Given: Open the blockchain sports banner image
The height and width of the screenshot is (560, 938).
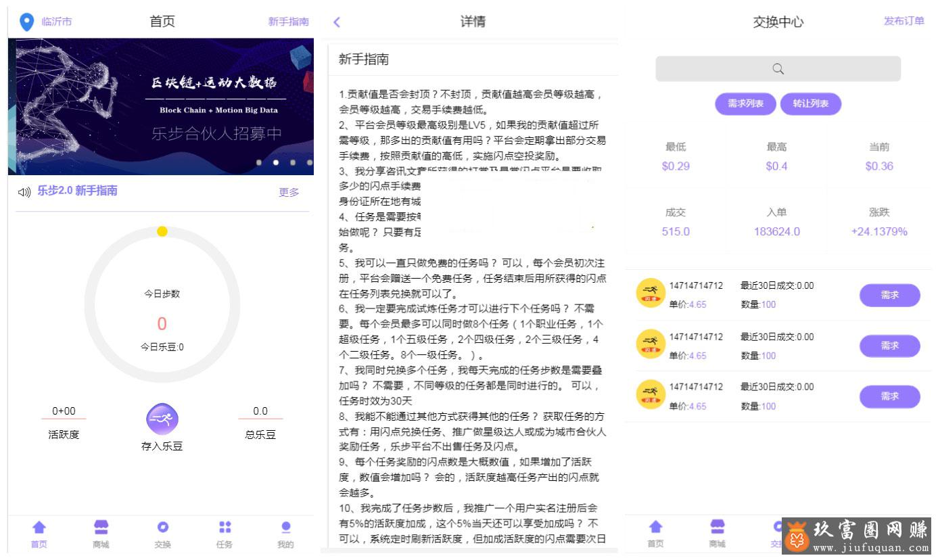Looking at the screenshot, I should 161,106.
